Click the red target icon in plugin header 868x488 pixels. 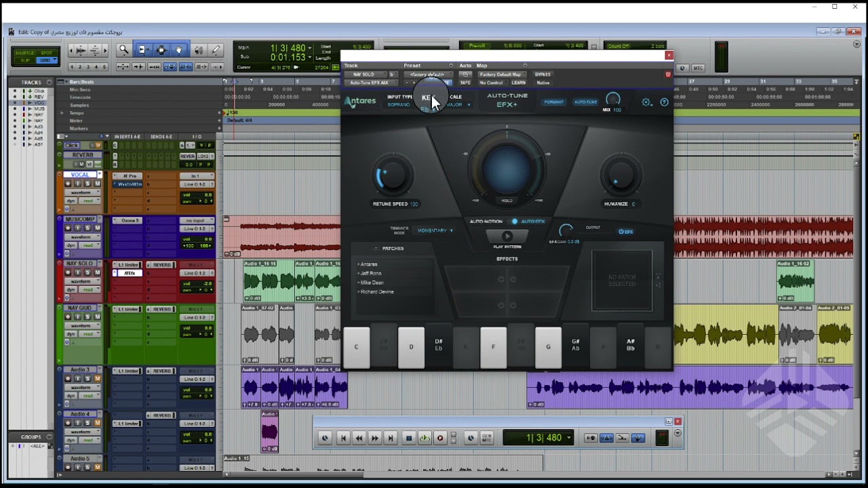click(668, 75)
